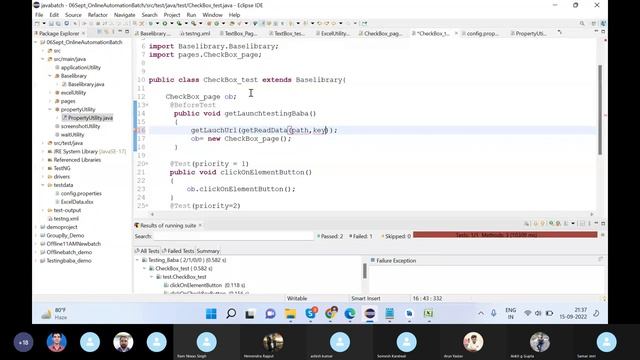Select the screenshotUtility package
640x360 pixels.
(78, 126)
